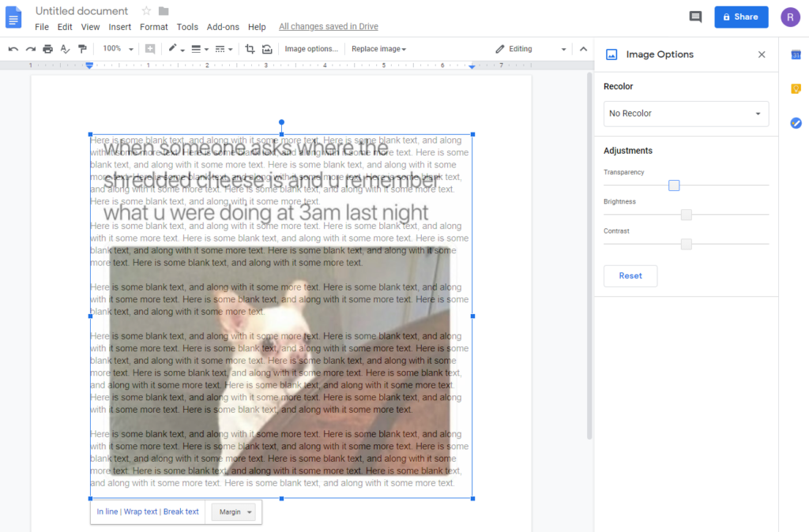This screenshot has height=532, width=809.
Task: Open the Zoom level selector
Action: pos(116,48)
